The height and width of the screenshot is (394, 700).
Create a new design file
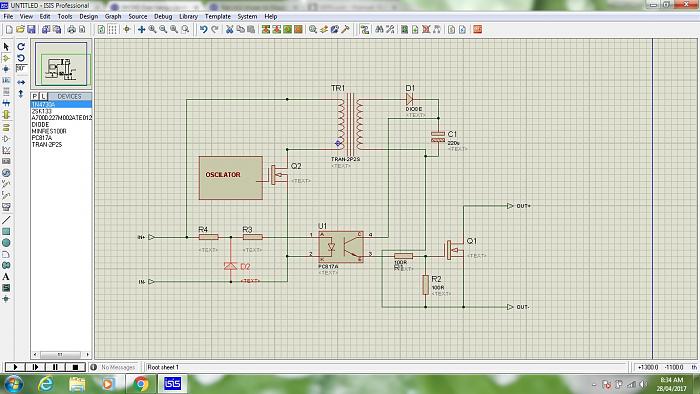click(9, 29)
